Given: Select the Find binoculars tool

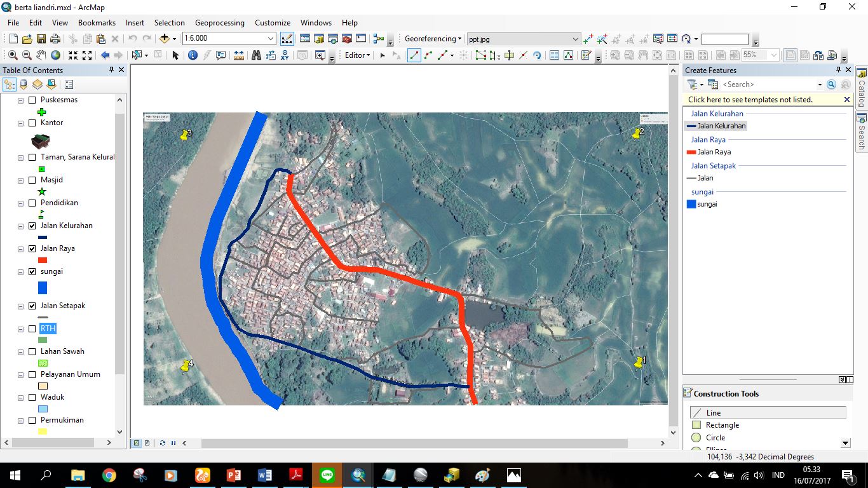Looking at the screenshot, I should [257, 55].
